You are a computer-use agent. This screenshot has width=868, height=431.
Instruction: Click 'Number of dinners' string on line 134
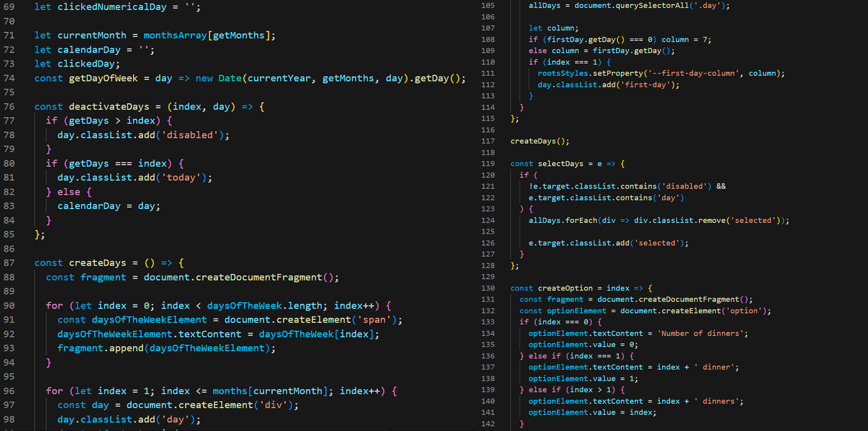tap(700, 334)
